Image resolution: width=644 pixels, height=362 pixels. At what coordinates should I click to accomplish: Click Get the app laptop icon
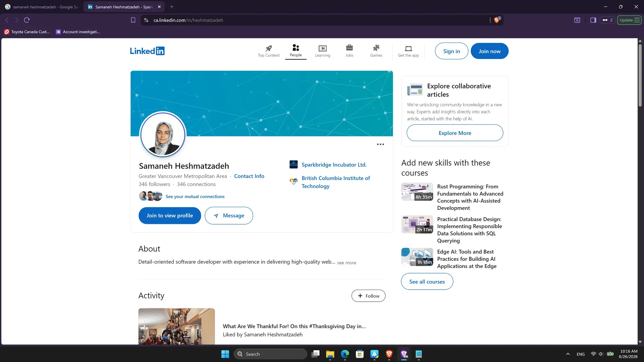(408, 48)
